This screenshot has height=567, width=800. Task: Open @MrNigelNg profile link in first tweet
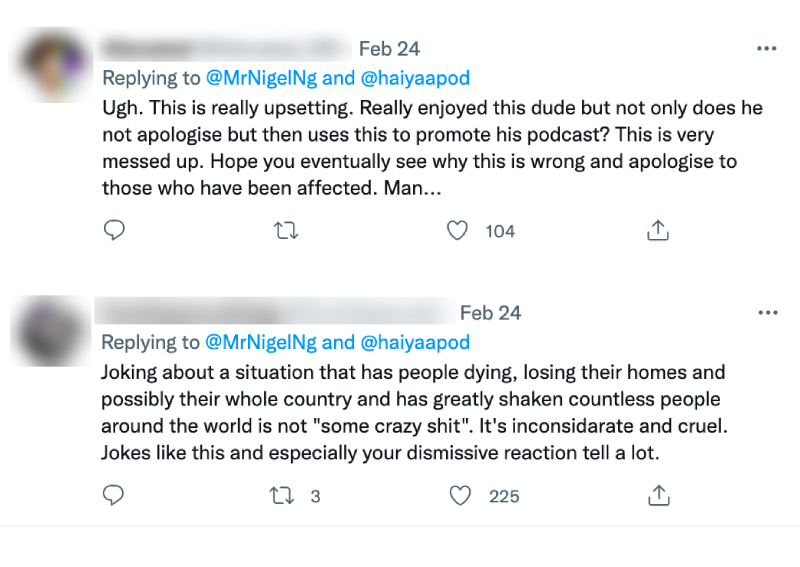coord(260,78)
